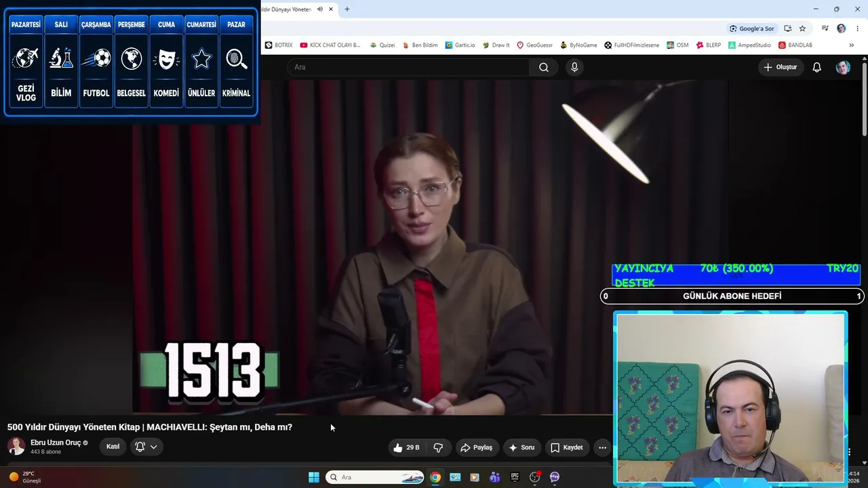Bookmark this page with the star icon
The image size is (868, 488).
pos(802,28)
